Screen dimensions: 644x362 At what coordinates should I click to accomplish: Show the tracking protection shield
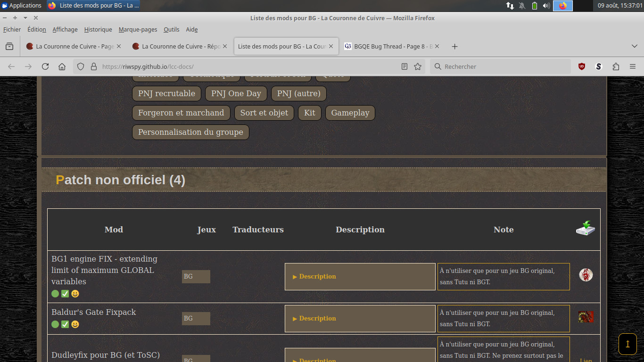pyautogui.click(x=81, y=66)
